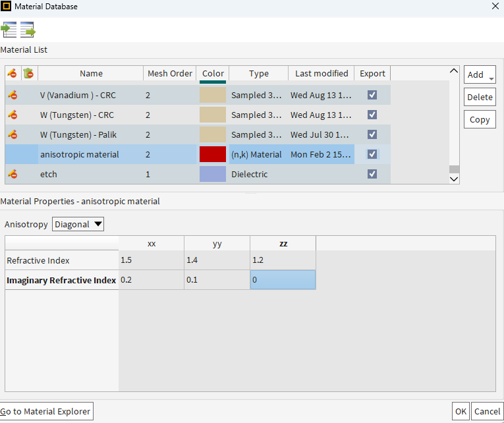This screenshot has height=423, width=504.
Task: Click the Material Database window icon
Action: [6, 6]
